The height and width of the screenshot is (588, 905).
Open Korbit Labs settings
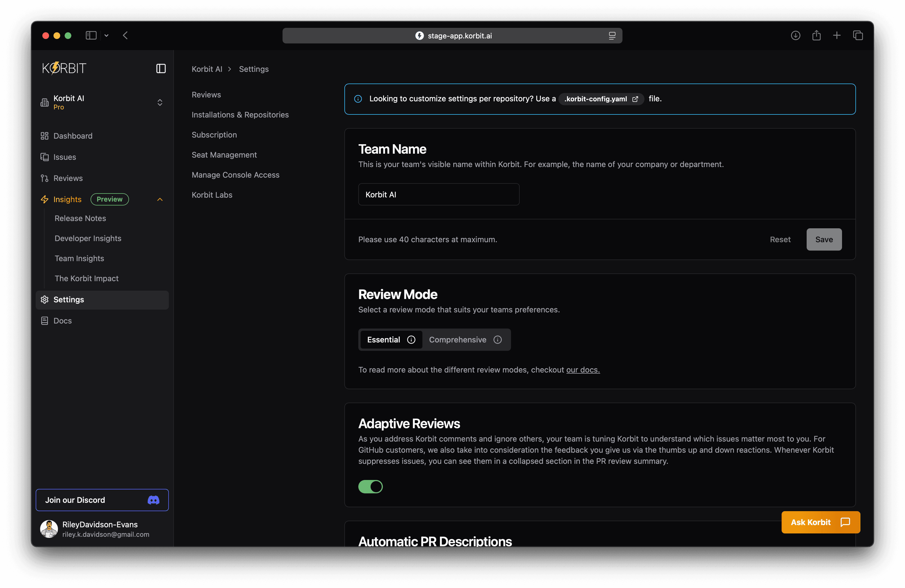point(212,195)
